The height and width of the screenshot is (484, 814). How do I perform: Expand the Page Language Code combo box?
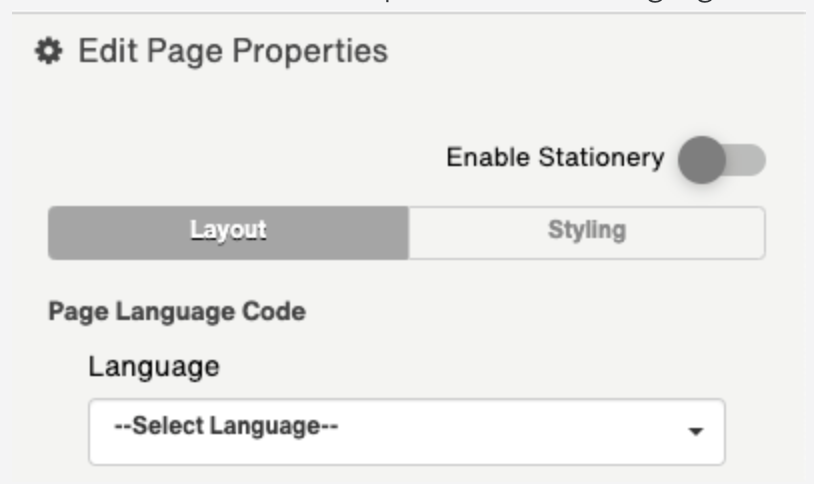[x=406, y=431]
